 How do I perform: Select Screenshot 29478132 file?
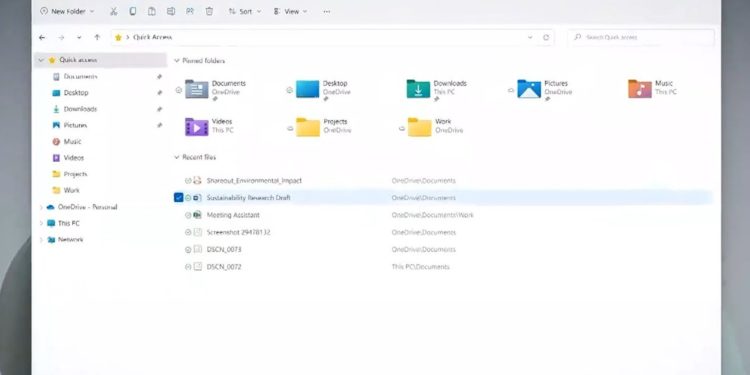click(x=239, y=232)
